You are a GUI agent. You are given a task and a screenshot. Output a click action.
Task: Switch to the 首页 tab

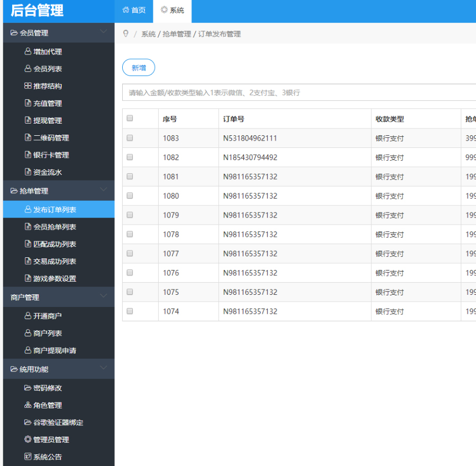click(x=134, y=11)
